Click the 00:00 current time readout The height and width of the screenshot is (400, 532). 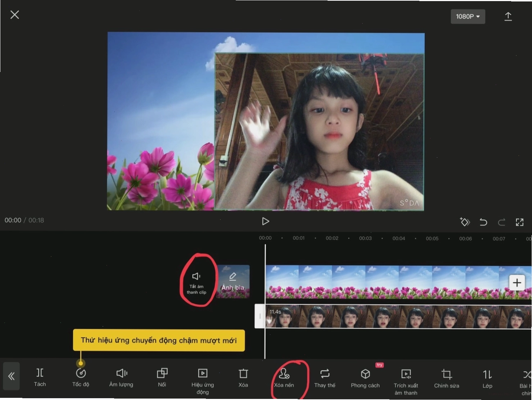pyautogui.click(x=13, y=220)
